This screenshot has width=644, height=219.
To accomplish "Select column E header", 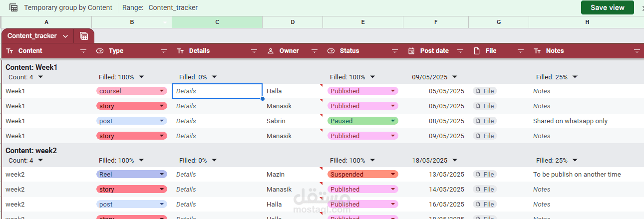I will pos(363,22).
